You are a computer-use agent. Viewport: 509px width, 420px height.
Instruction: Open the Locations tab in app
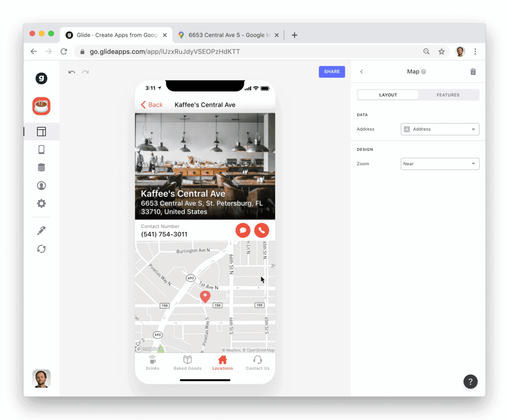(223, 363)
